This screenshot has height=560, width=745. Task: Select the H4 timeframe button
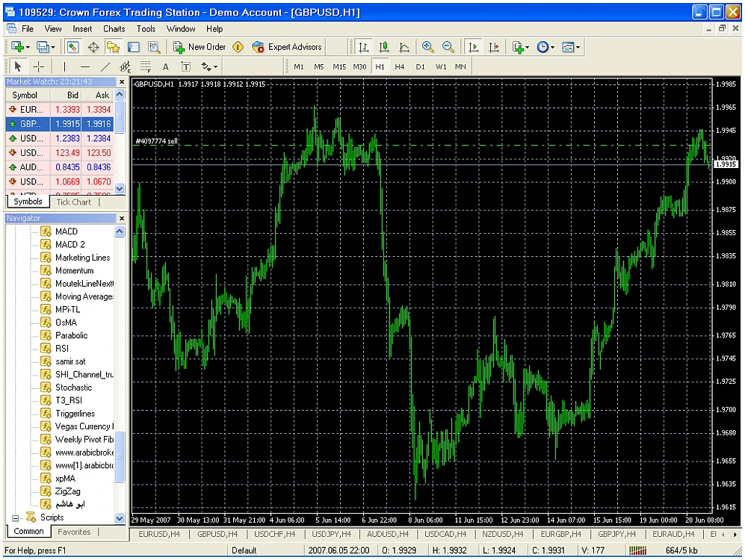coord(400,66)
